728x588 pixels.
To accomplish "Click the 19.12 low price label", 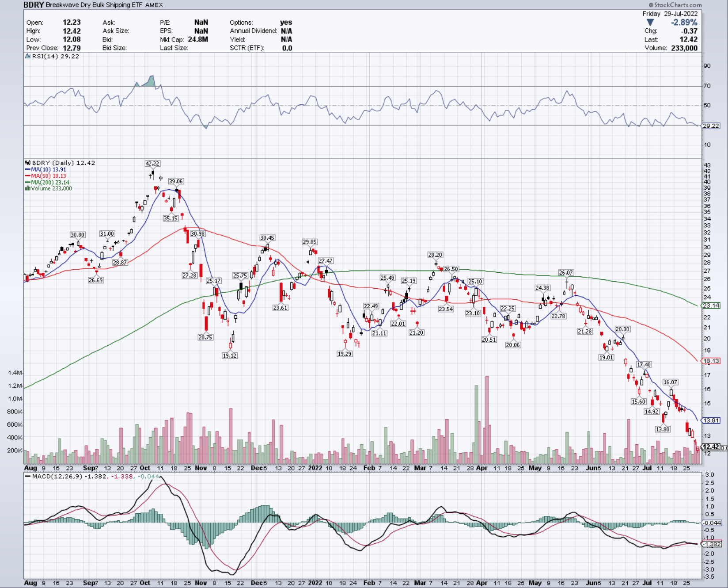I will pyautogui.click(x=230, y=355).
